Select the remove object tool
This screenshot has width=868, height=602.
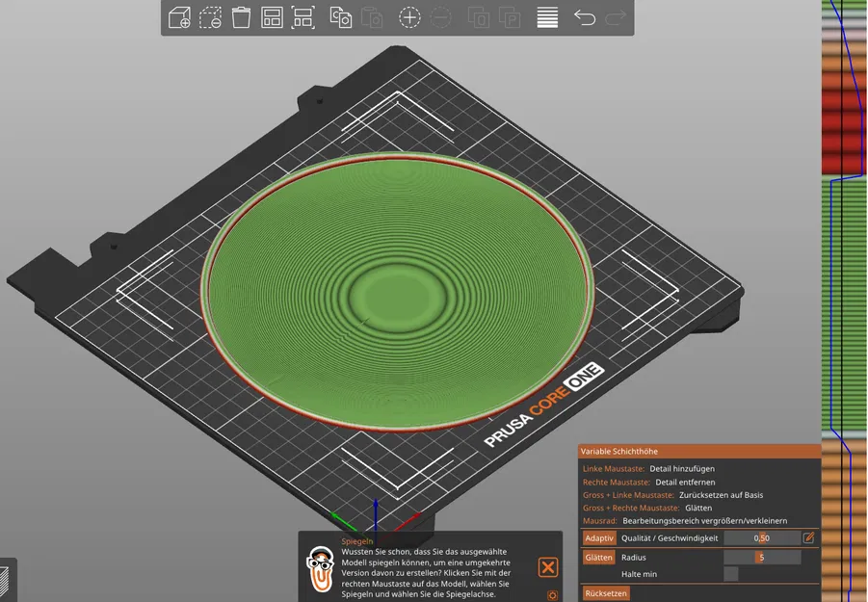[212, 17]
